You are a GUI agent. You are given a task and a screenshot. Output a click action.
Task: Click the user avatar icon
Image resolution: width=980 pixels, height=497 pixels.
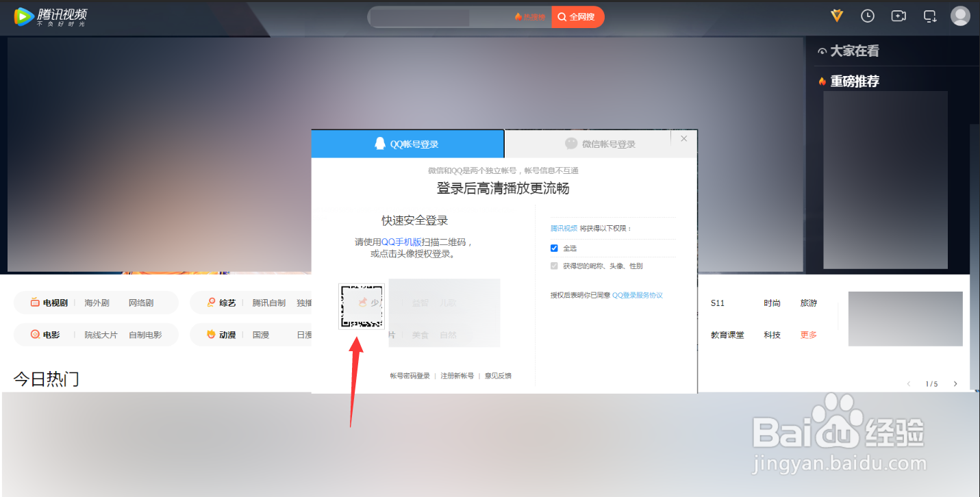[x=960, y=16]
